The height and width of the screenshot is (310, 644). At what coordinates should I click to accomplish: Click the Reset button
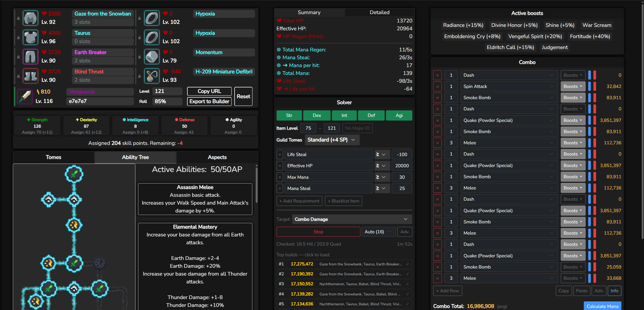click(243, 96)
